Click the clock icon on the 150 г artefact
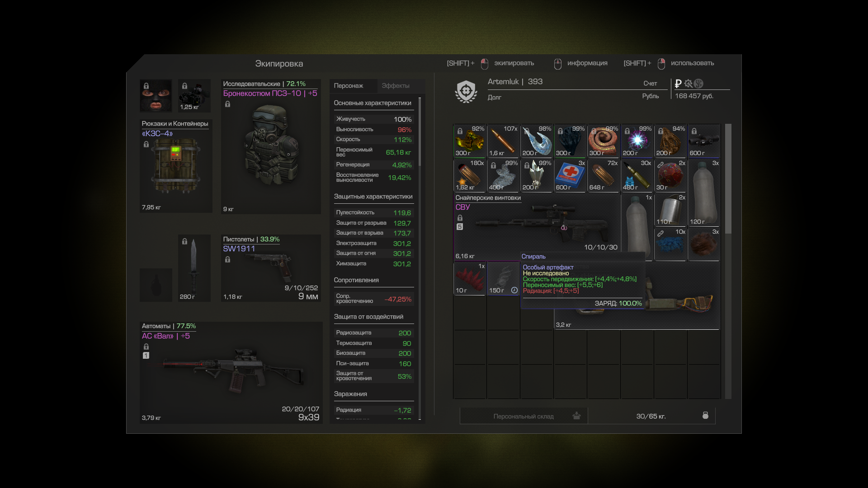 click(x=514, y=290)
